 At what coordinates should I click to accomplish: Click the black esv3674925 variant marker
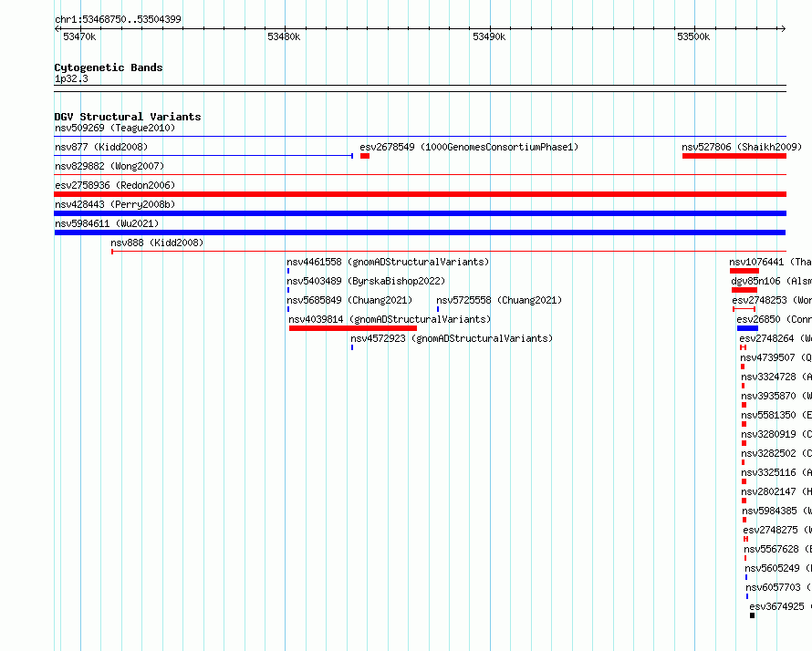(752, 615)
